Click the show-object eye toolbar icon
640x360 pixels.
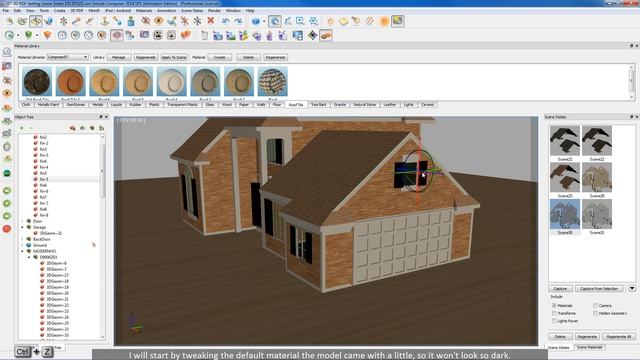click(x=158, y=21)
